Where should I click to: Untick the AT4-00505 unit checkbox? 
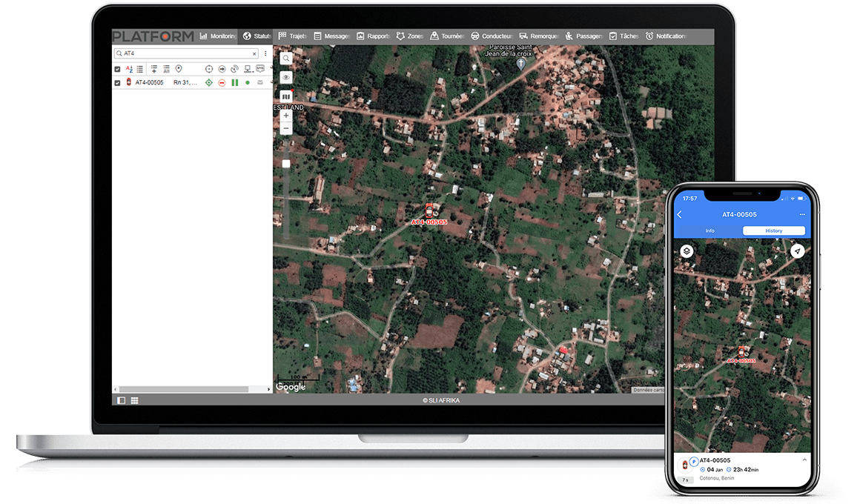click(117, 83)
